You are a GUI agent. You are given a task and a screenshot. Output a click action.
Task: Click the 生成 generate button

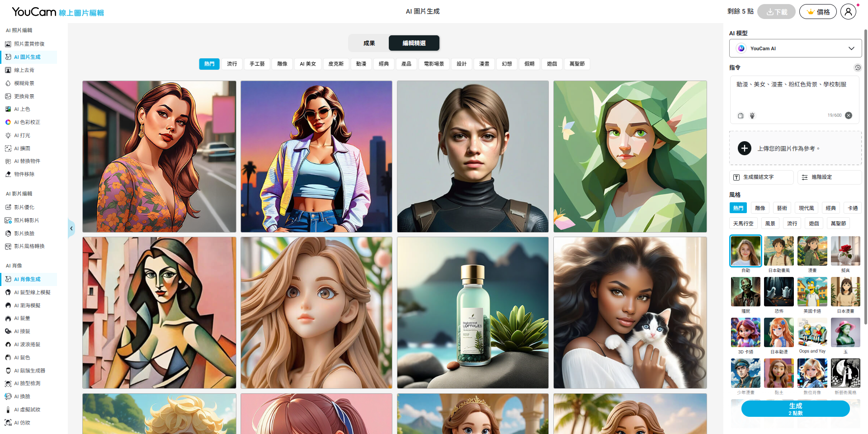point(795,409)
